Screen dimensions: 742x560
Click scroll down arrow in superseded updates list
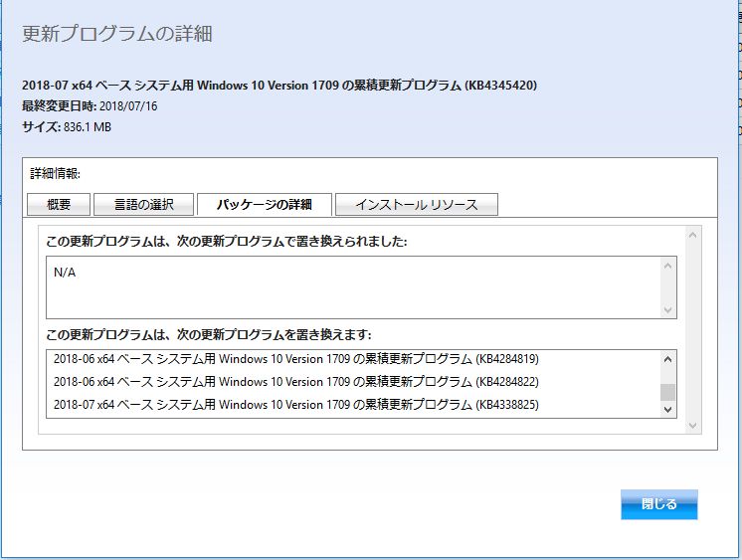coord(667,410)
